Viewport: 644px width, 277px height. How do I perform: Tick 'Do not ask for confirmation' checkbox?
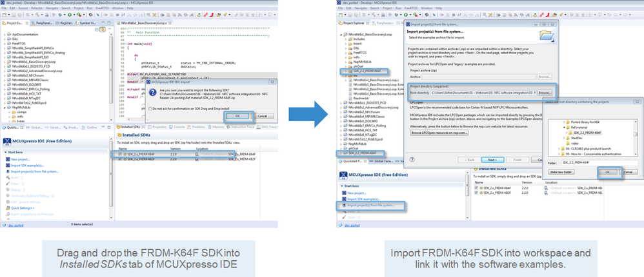click(150, 109)
